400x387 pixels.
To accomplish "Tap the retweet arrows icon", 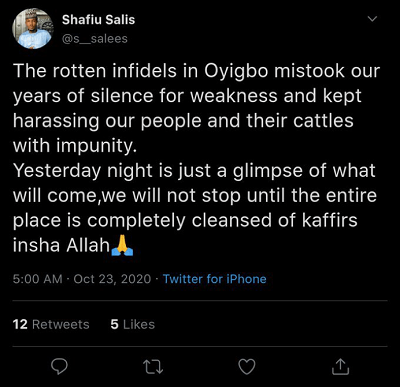I will [x=153, y=367].
